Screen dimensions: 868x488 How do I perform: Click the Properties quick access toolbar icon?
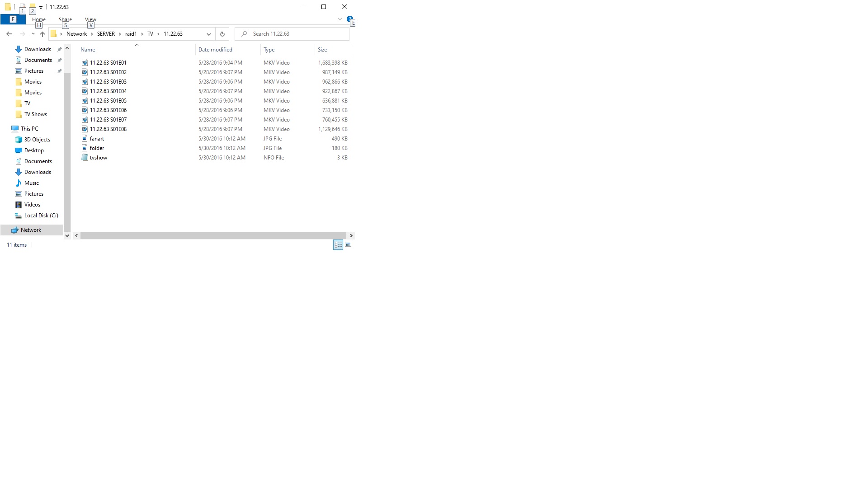22,7
